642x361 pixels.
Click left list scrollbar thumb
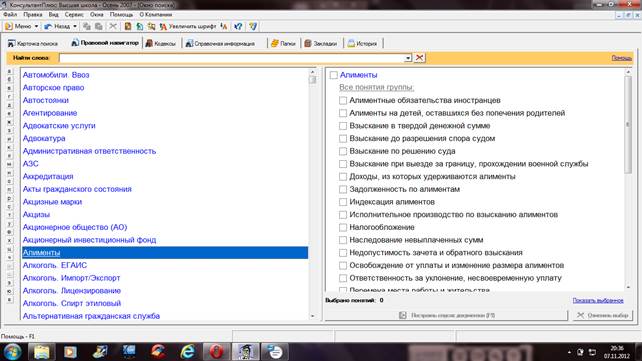click(312, 80)
